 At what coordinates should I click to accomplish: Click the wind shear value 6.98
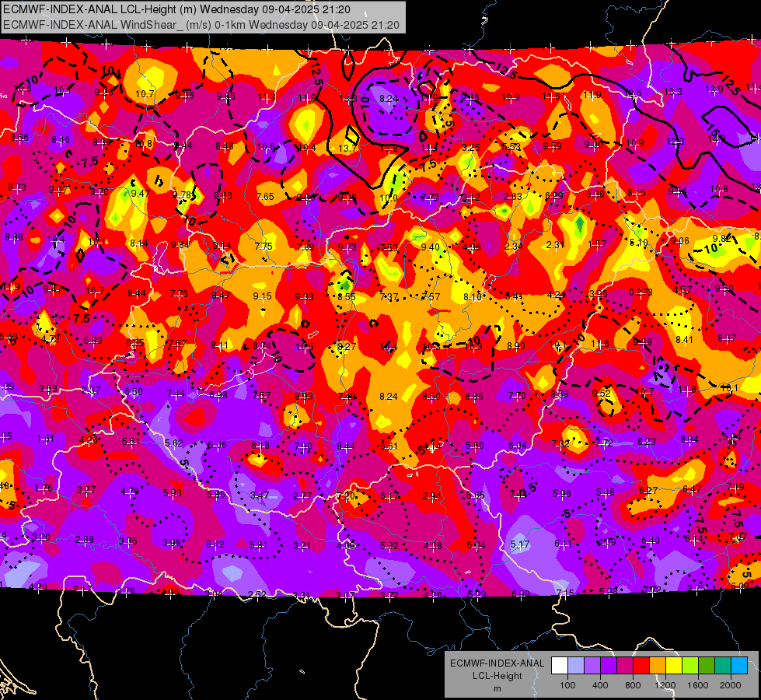[x=218, y=395]
